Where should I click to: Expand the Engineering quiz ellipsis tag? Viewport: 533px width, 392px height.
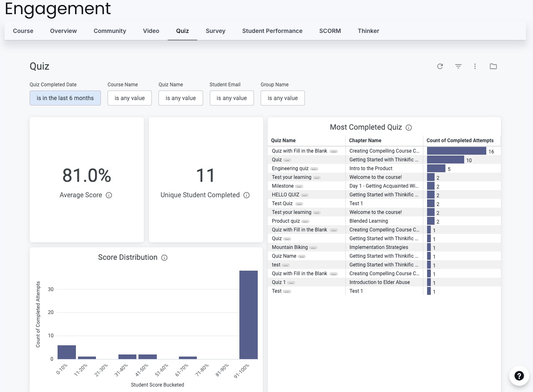[314, 169]
